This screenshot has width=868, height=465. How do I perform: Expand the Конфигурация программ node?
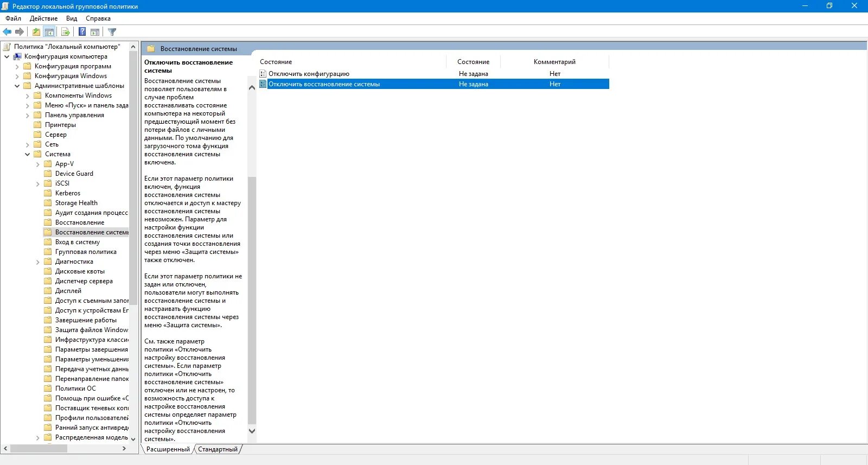(17, 67)
